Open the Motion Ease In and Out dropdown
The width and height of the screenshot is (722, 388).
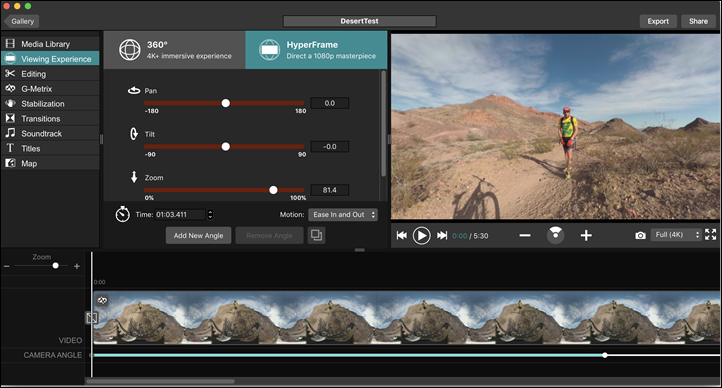[x=344, y=214]
